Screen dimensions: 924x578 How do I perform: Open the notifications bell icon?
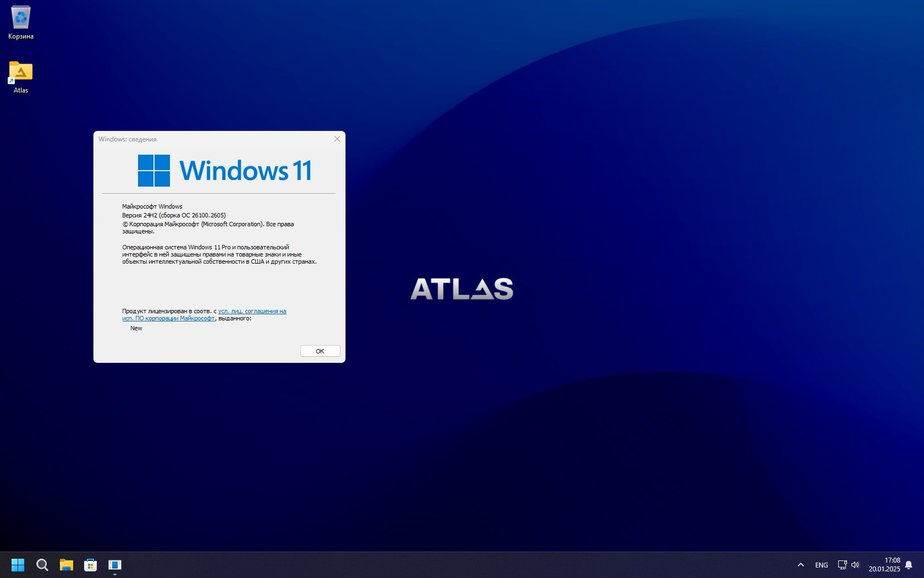point(909,565)
